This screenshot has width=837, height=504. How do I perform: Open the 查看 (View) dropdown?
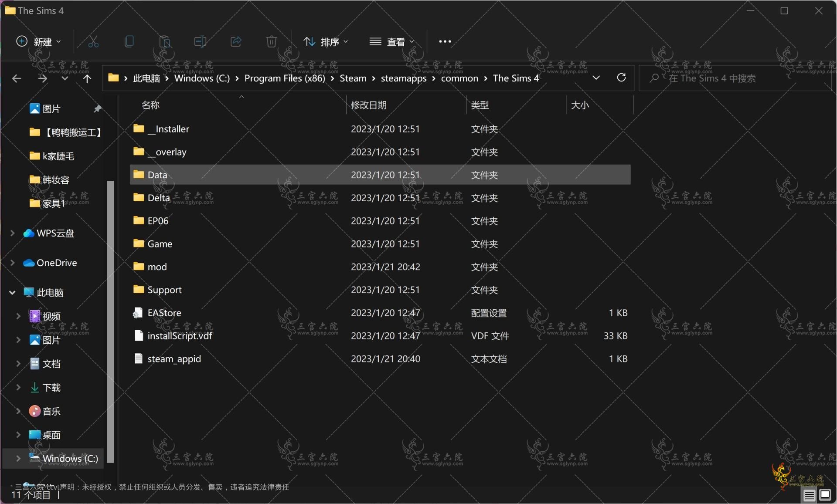tap(391, 42)
